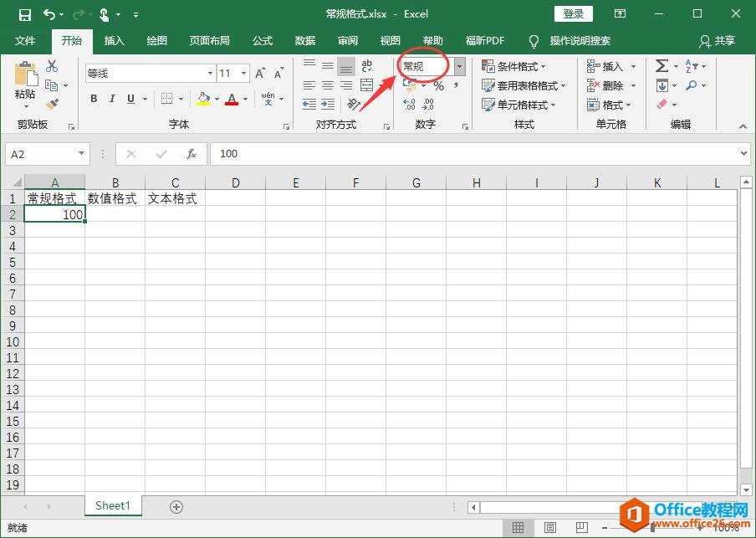Select the Merge and Center icon

(366, 85)
